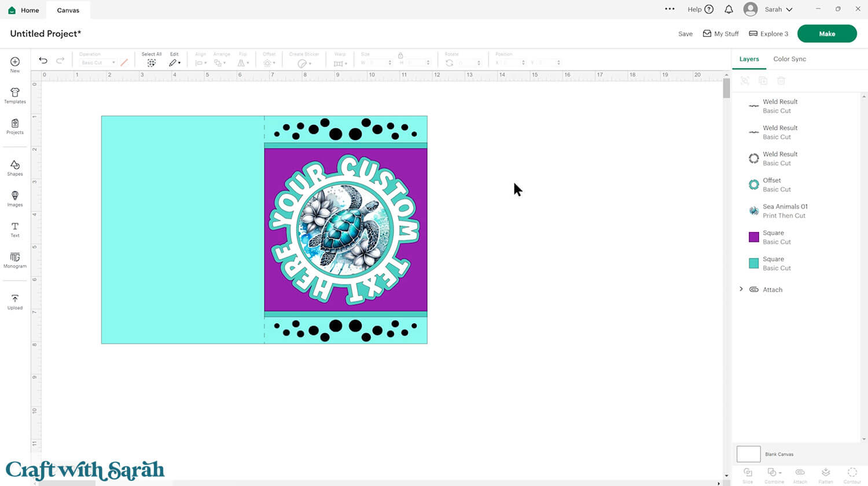Click the sea turtle image on canvas

[x=345, y=229]
